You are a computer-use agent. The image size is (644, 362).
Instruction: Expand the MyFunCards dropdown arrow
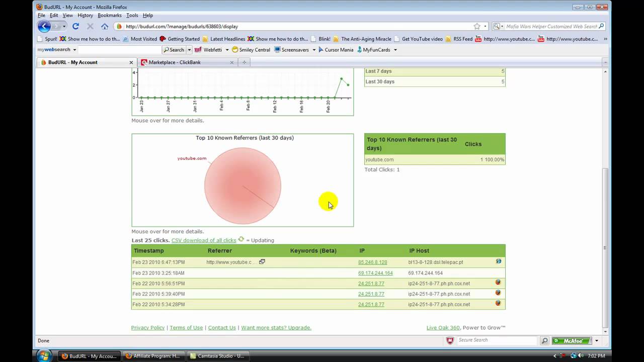click(395, 50)
